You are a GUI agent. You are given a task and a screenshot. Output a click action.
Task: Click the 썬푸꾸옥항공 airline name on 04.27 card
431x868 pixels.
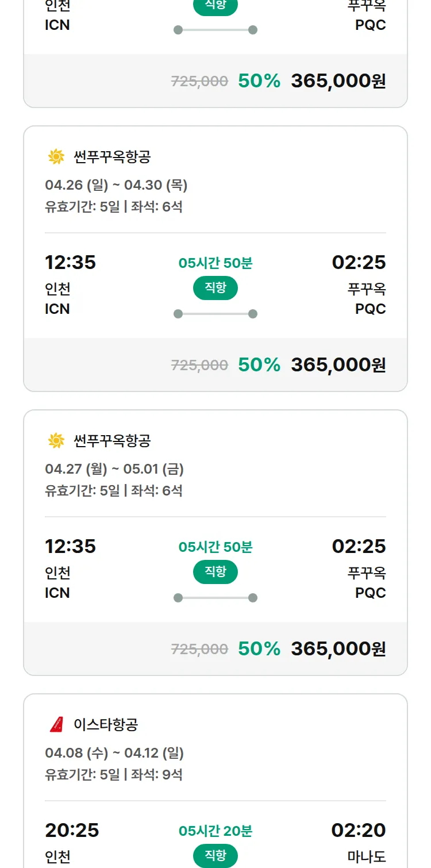pos(112,440)
